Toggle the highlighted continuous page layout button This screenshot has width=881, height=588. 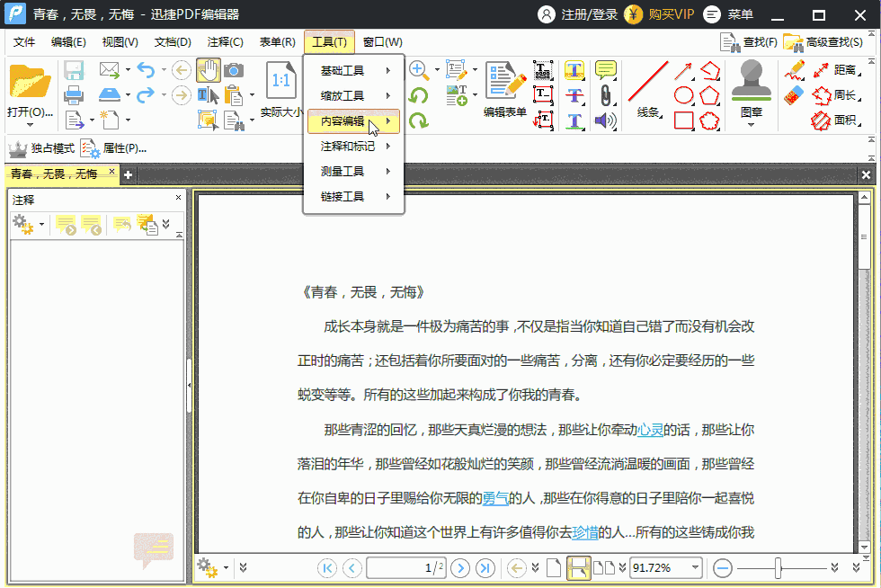pos(578,567)
